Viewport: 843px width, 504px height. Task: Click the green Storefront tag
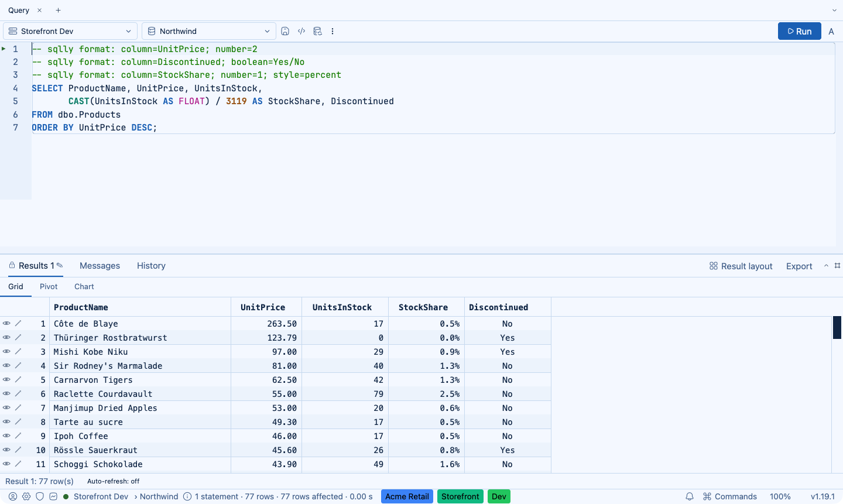pyautogui.click(x=460, y=496)
